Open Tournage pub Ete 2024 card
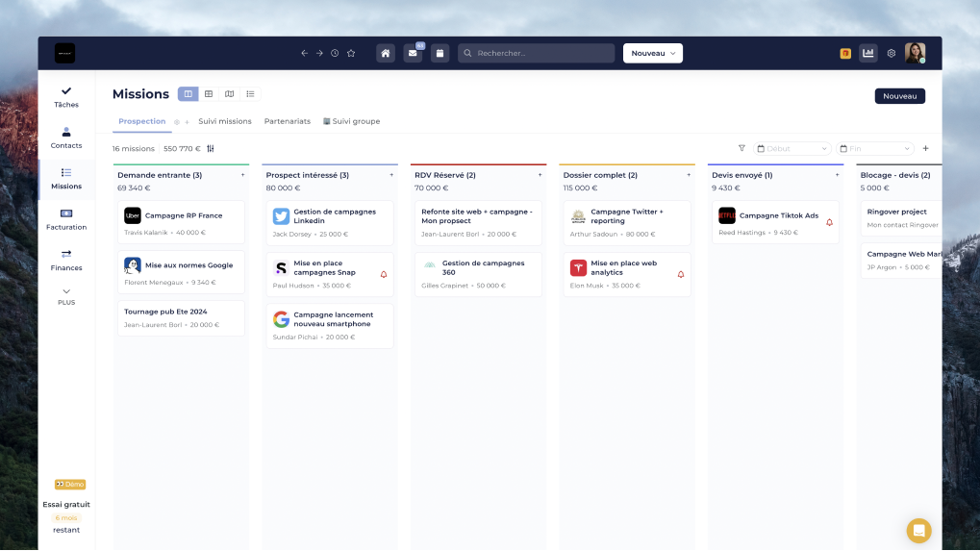The height and width of the screenshot is (551, 980). click(x=181, y=318)
